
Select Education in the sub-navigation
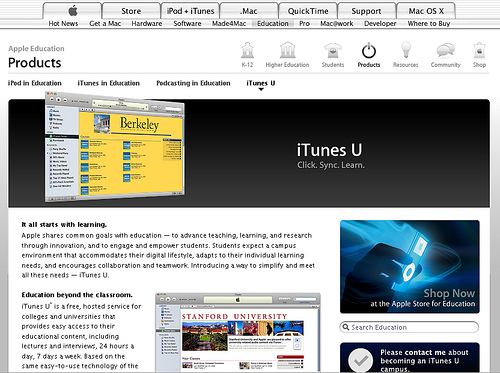(273, 23)
